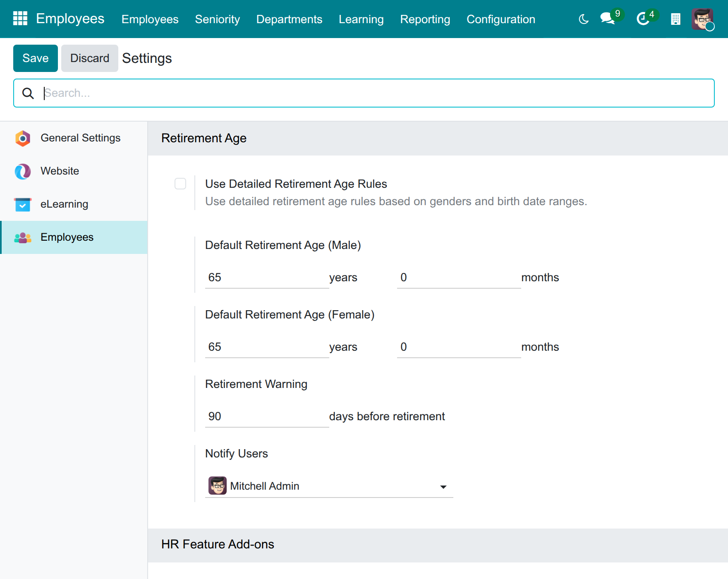Click male retirement age years field

tap(267, 278)
